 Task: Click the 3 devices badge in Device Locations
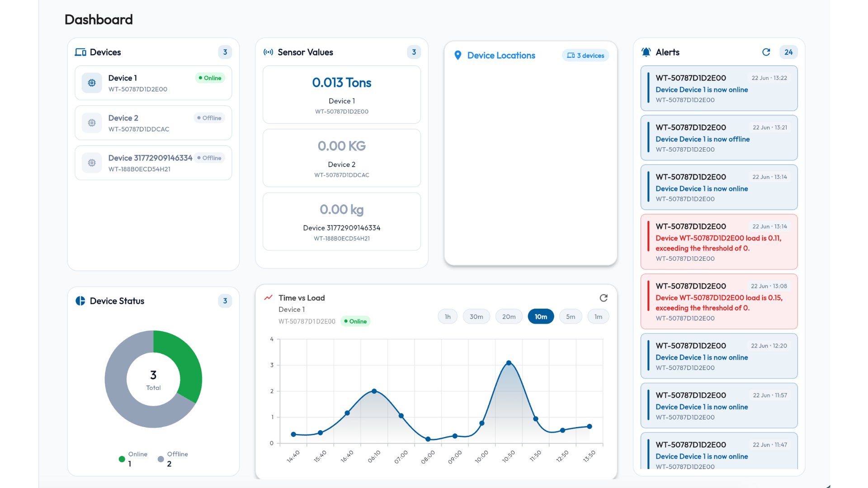click(x=586, y=56)
